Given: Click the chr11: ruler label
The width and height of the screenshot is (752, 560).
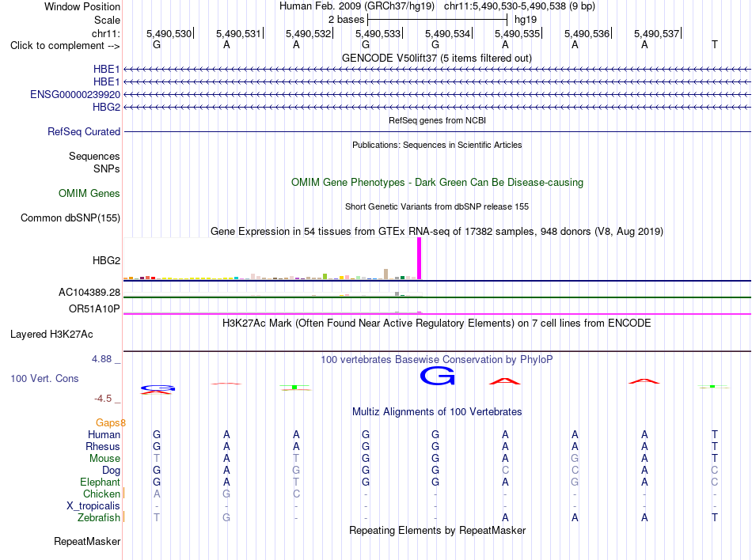Looking at the screenshot, I should (105, 33).
